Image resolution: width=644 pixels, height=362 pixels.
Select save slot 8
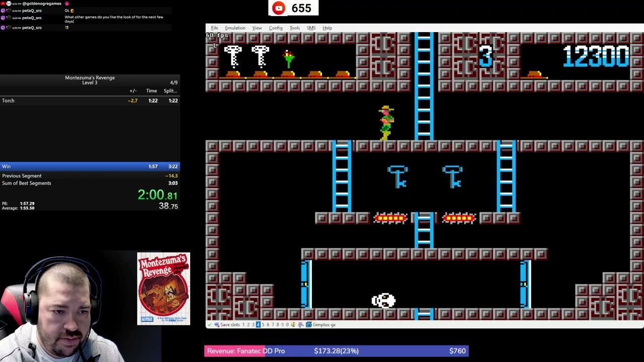coord(278,325)
